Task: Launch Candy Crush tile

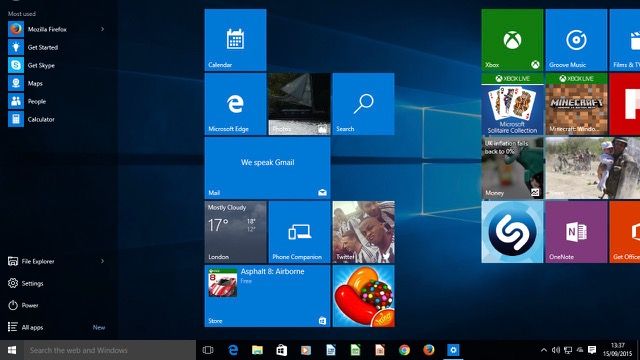Action: 363,296
